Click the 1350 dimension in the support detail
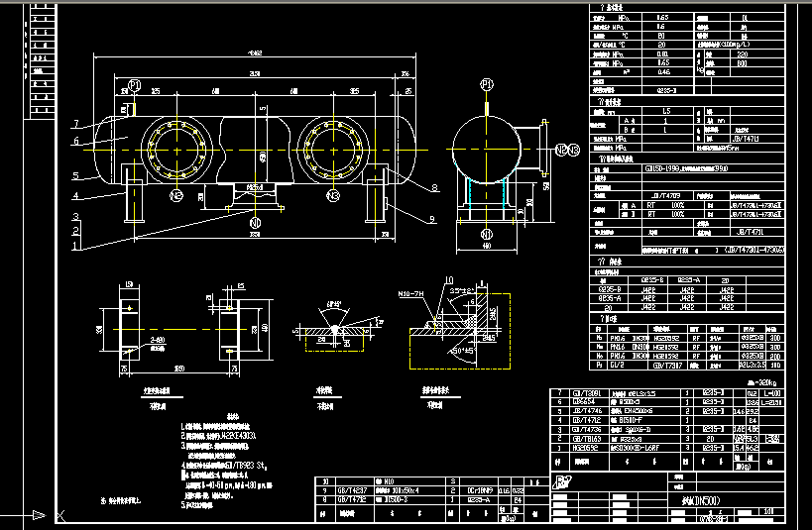812x530 pixels. (179, 369)
